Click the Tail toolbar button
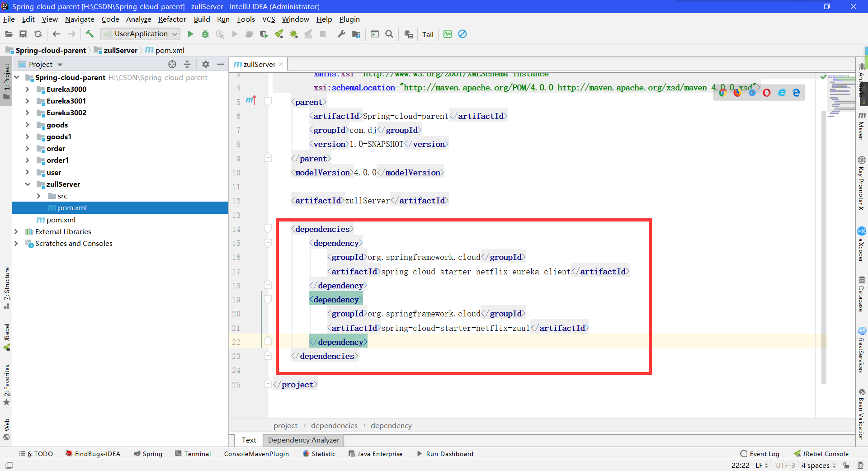The width and height of the screenshot is (868, 471). pos(428,34)
